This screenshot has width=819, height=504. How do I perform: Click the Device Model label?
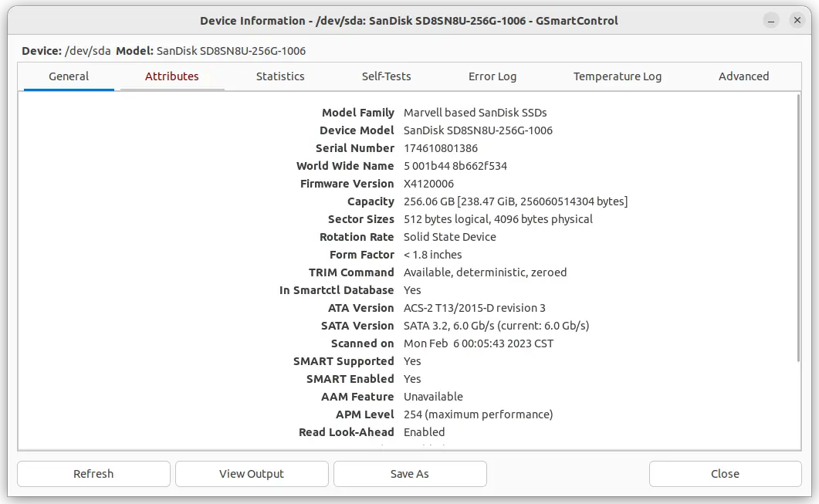pos(357,130)
